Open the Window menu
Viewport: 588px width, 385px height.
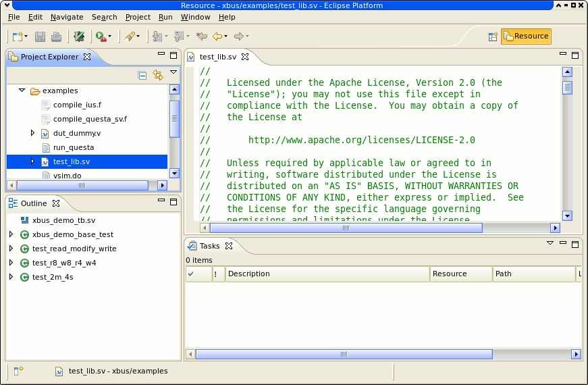point(195,17)
